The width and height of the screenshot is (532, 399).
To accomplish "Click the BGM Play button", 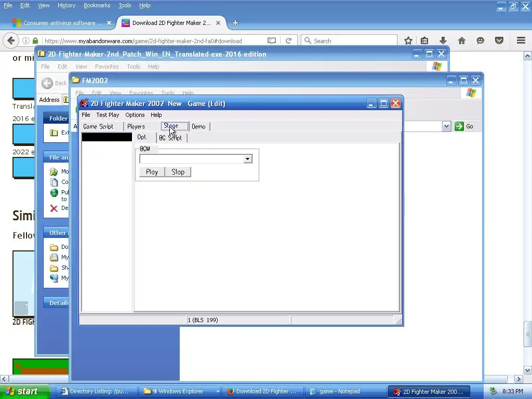I will tap(152, 172).
